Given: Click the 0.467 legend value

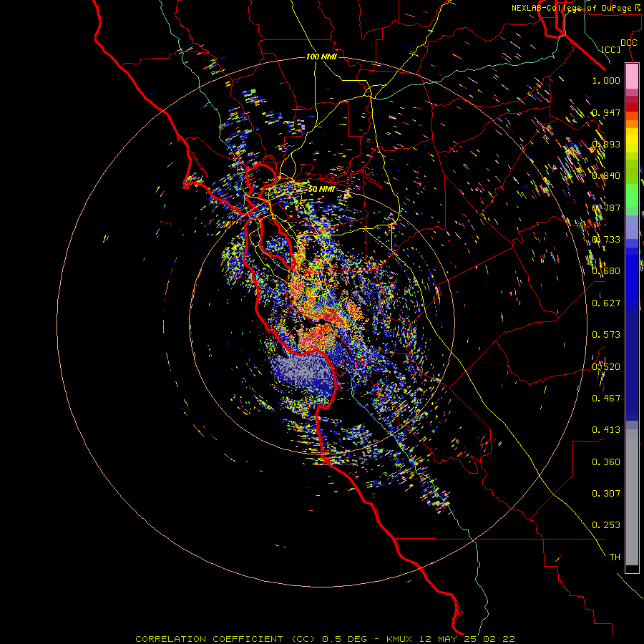Looking at the screenshot, I should coord(606,399).
